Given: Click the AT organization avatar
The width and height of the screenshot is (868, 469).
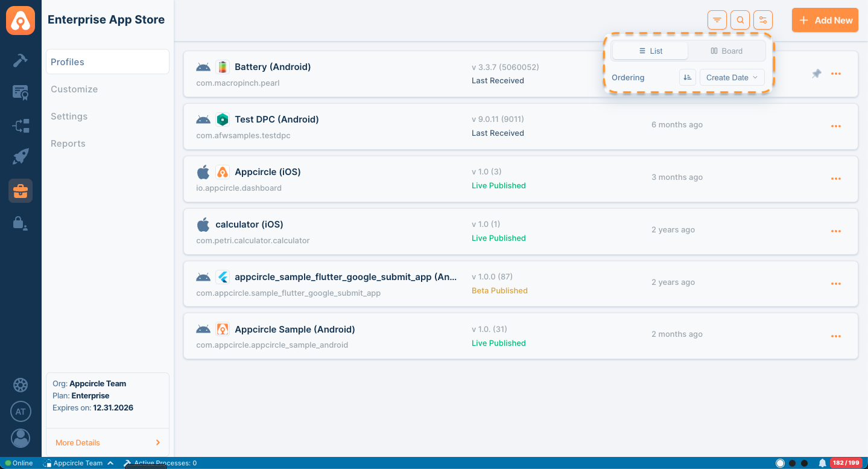Looking at the screenshot, I should [x=21, y=412].
